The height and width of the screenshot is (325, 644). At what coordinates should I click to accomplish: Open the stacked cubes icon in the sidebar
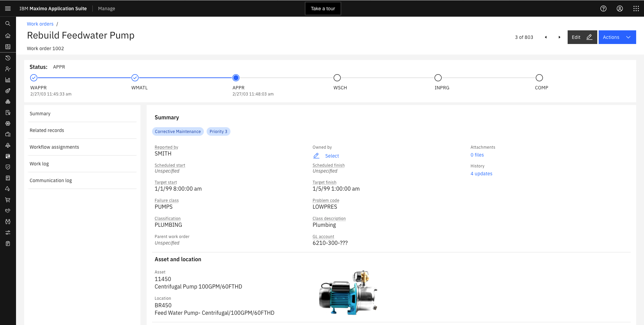(8, 102)
